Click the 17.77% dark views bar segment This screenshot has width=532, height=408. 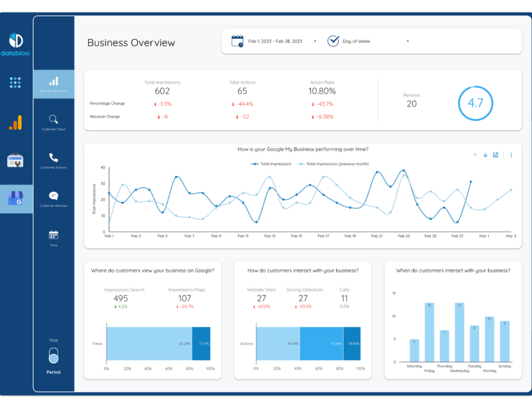(201, 344)
